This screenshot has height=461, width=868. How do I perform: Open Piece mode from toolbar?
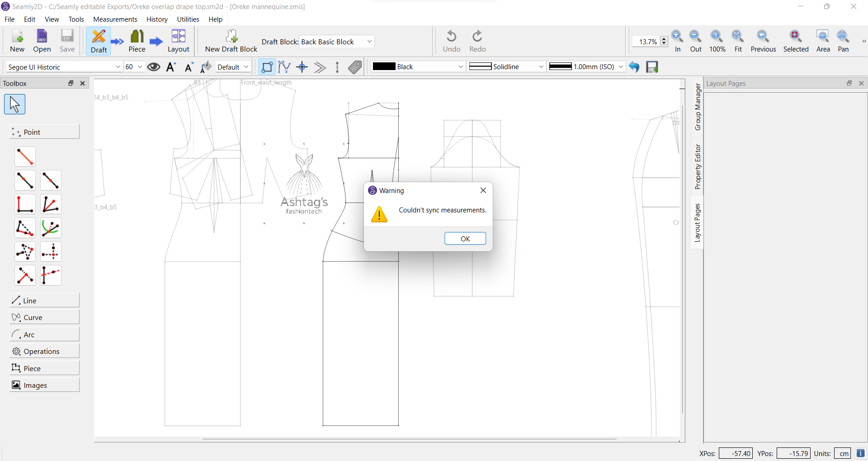(137, 41)
